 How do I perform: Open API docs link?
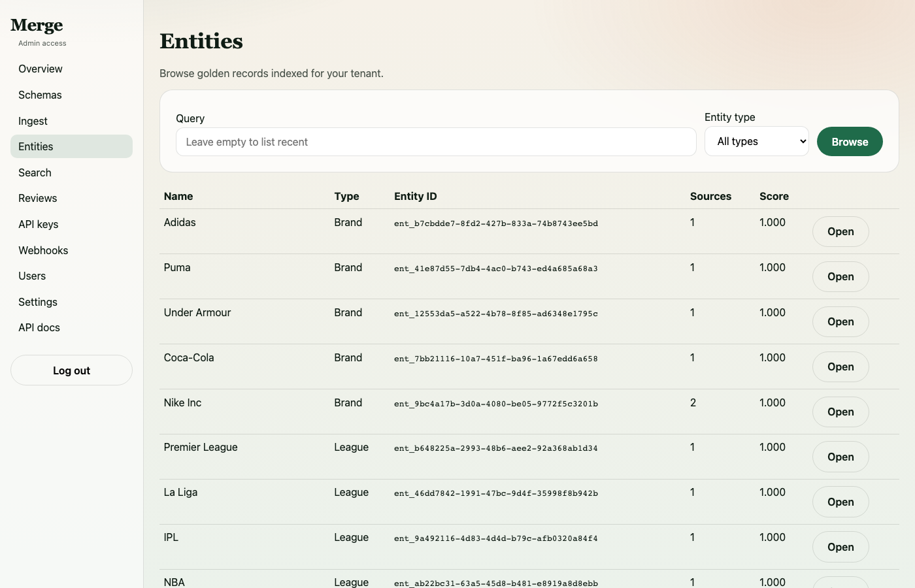tap(71, 327)
